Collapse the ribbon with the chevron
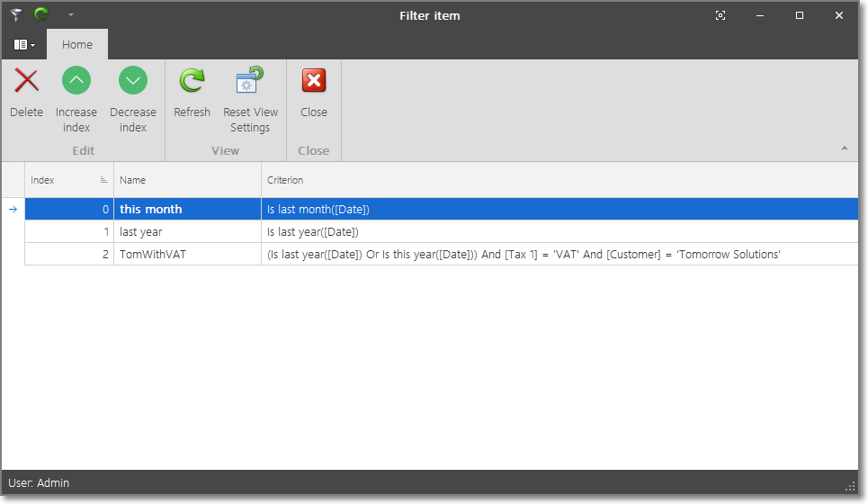This screenshot has width=868, height=504. click(x=845, y=148)
